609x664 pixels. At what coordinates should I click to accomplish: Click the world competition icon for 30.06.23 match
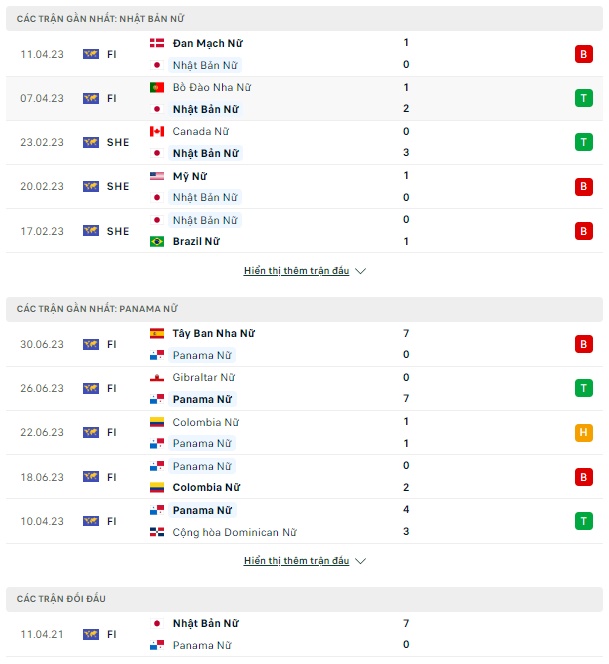(91, 344)
